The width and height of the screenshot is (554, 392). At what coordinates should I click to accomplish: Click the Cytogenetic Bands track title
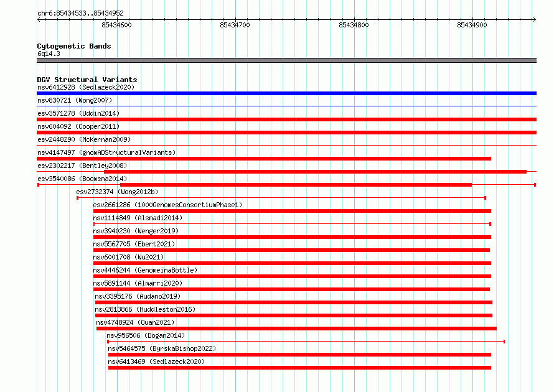coord(74,46)
